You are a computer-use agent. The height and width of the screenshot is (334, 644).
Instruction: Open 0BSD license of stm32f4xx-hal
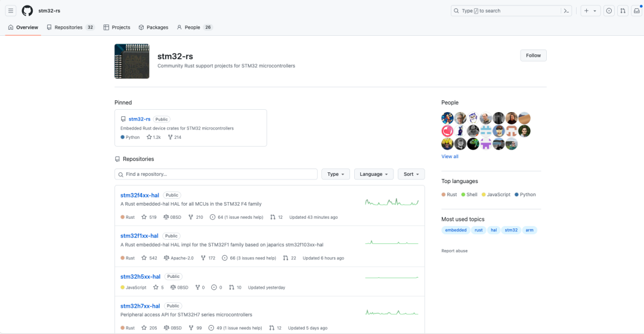click(172, 217)
